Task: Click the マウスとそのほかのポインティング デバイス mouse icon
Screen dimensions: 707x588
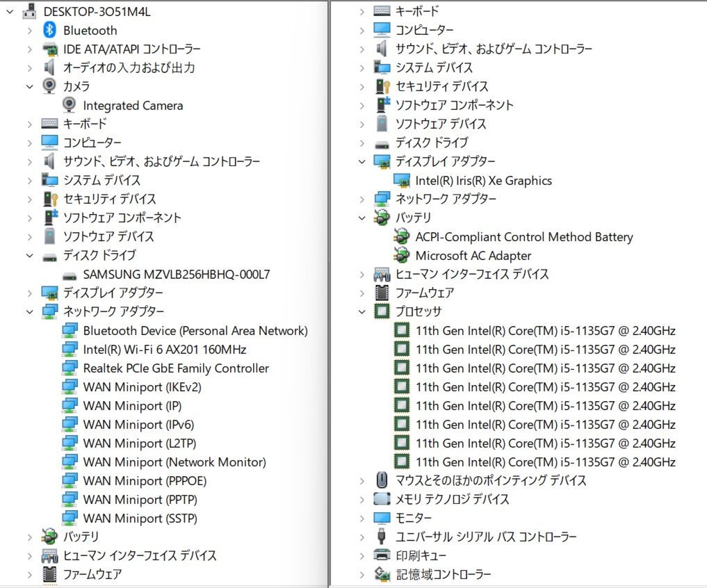Action: (x=382, y=480)
